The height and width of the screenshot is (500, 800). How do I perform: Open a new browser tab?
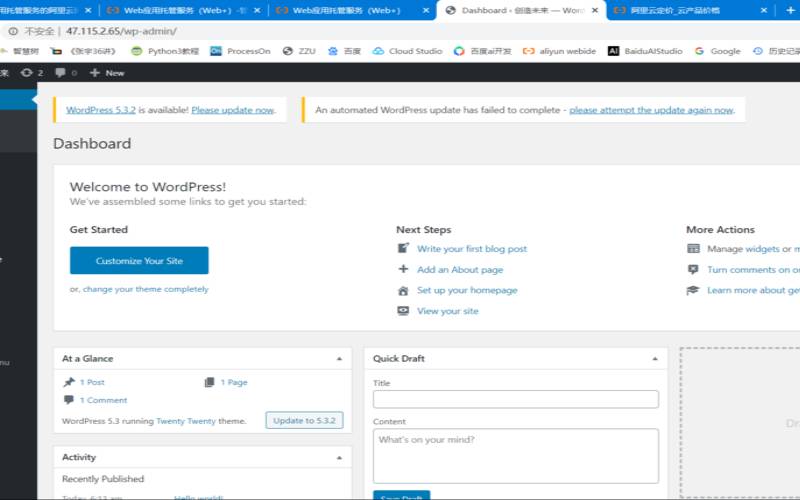point(791,10)
